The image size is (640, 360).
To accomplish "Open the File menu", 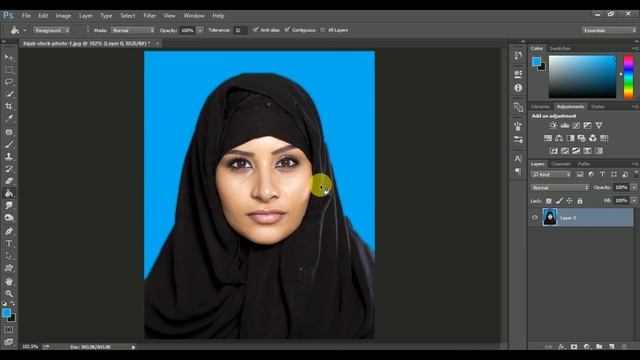I will point(26,16).
